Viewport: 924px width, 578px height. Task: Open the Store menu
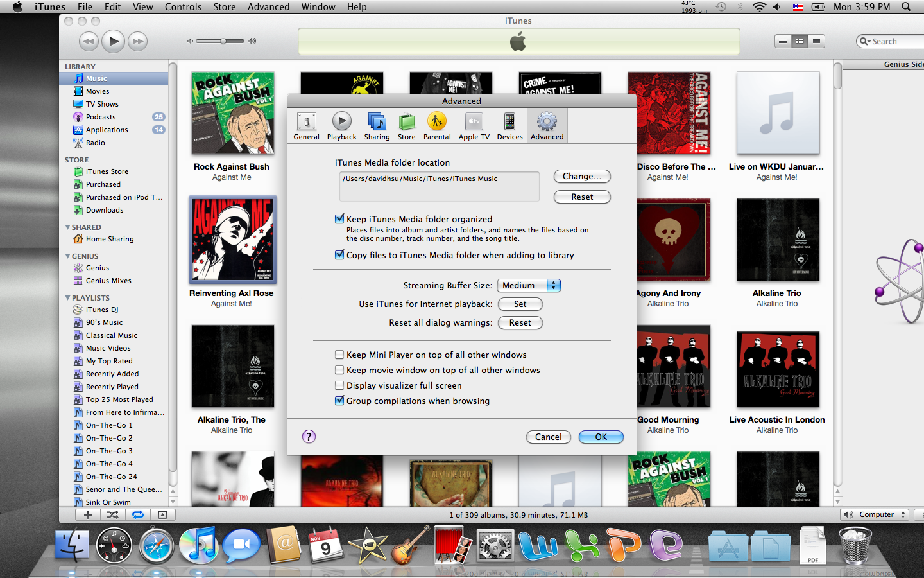point(225,7)
